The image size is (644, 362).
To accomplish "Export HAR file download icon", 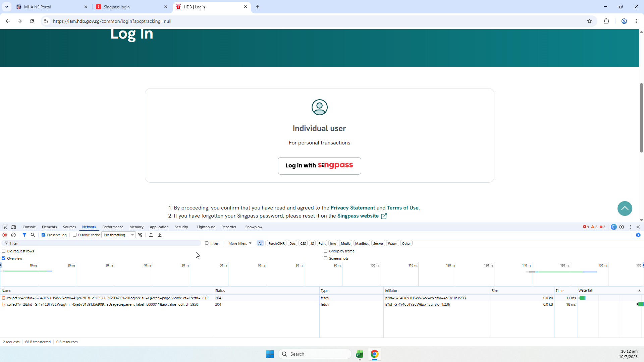I will (x=160, y=235).
